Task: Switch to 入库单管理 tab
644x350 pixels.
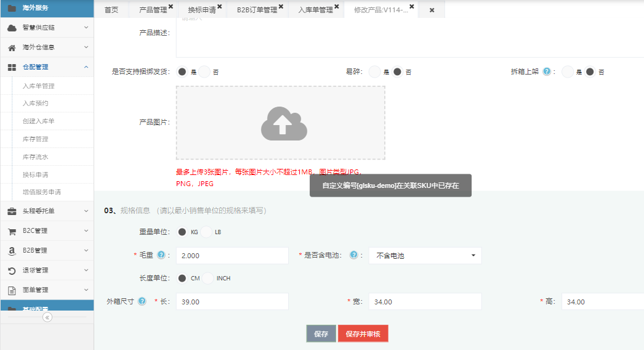Action: (315, 10)
